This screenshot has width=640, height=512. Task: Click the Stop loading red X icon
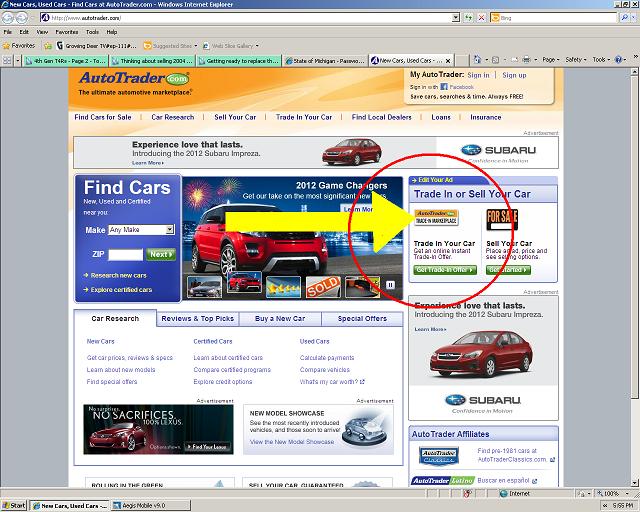pos(481,18)
